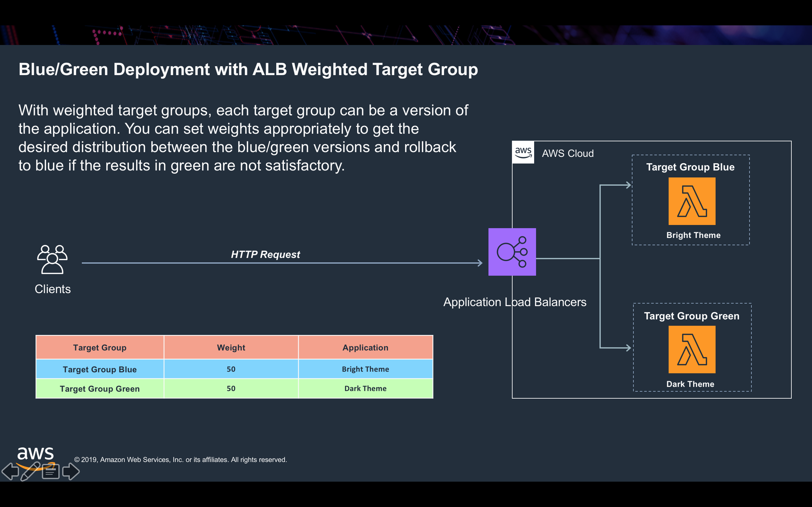
Task: Click the AWS Cloud logo badge
Action: click(523, 152)
